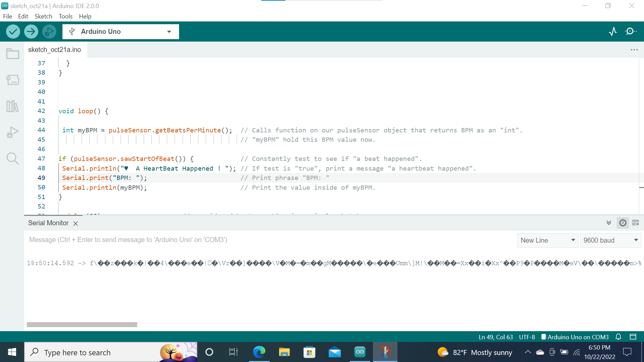The width and height of the screenshot is (644, 362).
Task: Start a debugging session from the toolbar
Action: click(49, 31)
